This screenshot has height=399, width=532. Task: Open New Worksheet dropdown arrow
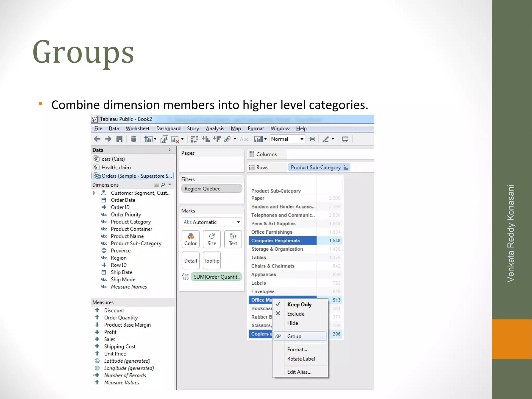[155, 139]
